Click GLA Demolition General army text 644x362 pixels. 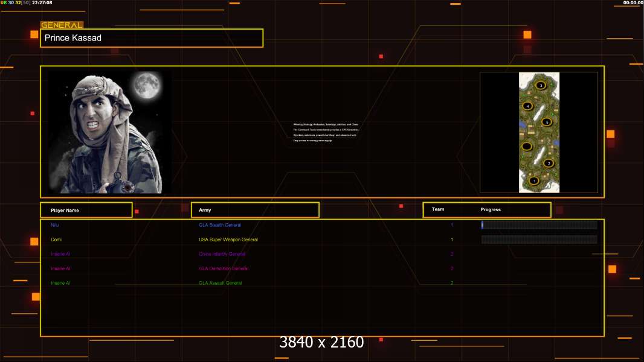coord(224,268)
